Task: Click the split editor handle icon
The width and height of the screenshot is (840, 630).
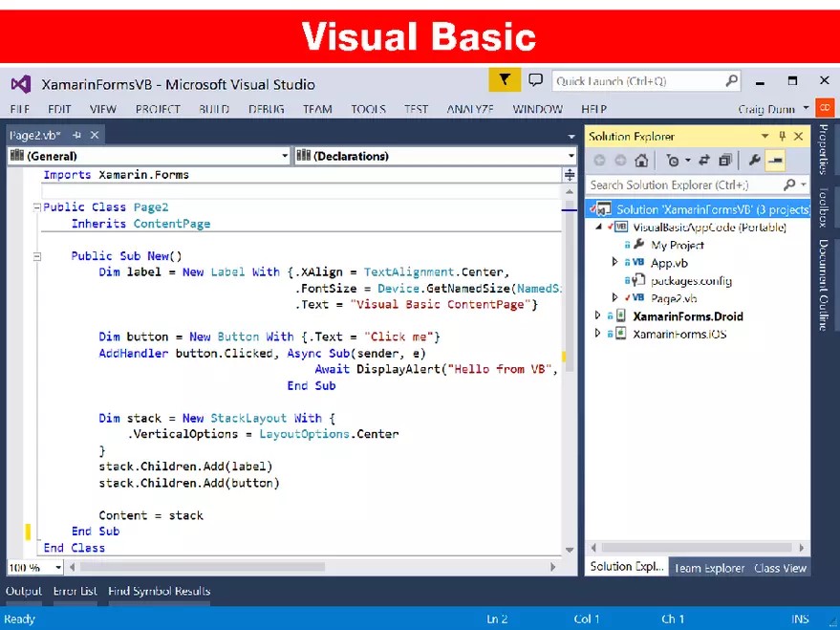Action: (570, 175)
